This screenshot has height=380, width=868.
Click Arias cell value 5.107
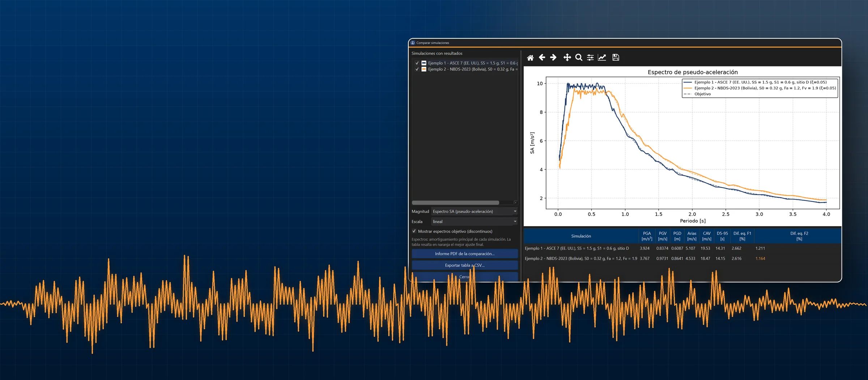click(690, 248)
